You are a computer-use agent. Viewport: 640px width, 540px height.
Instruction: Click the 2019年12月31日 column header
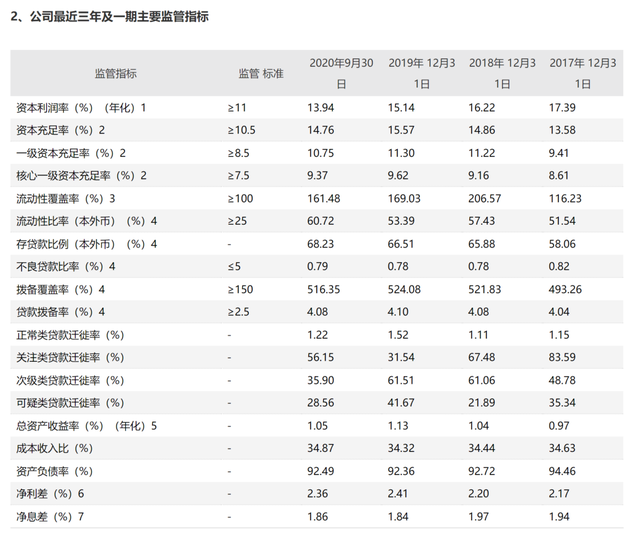point(422,73)
